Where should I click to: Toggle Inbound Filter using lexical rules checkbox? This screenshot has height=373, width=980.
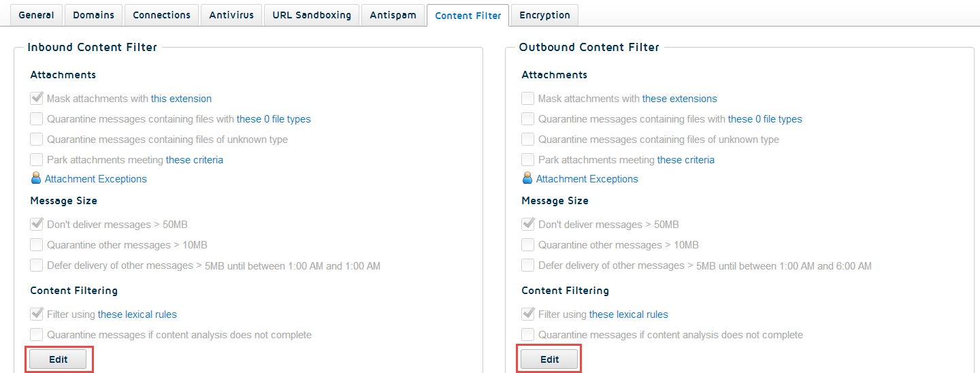pos(37,314)
